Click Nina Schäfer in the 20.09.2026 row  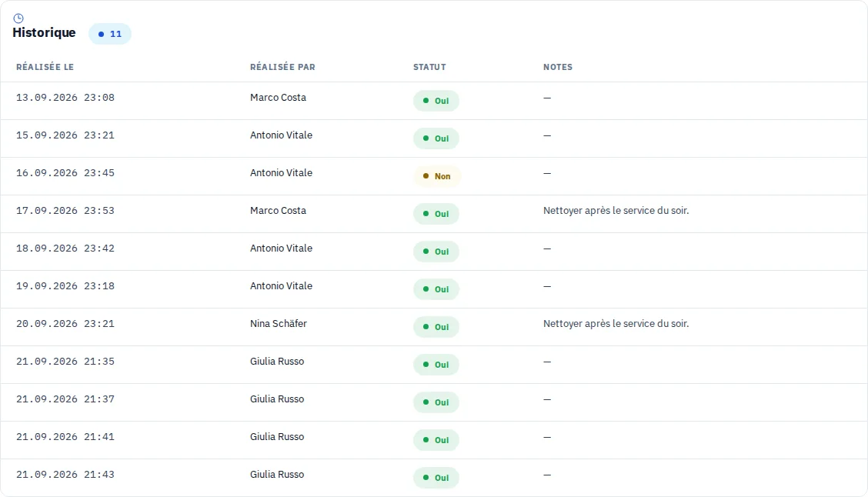click(279, 323)
